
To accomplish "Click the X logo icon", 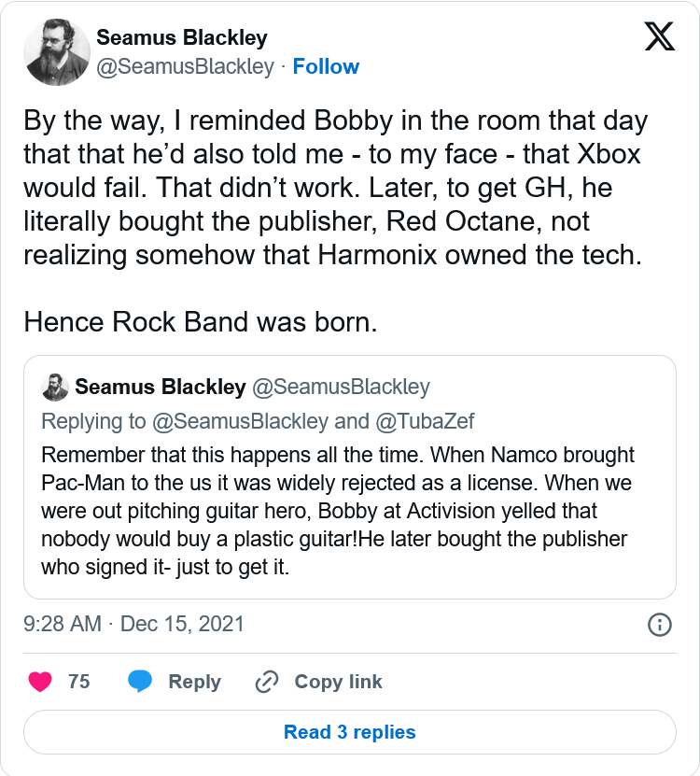I will (660, 36).
